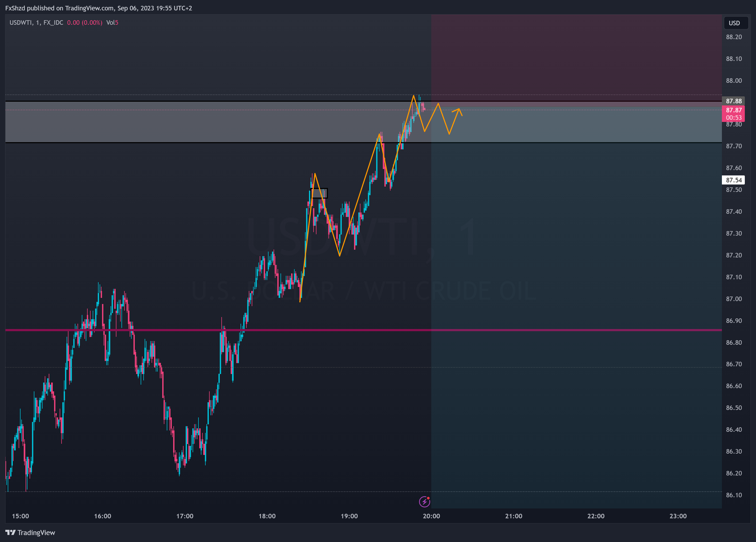The height and width of the screenshot is (542, 756).
Task: Click the 87.00 price axis value
Action: (x=734, y=299)
